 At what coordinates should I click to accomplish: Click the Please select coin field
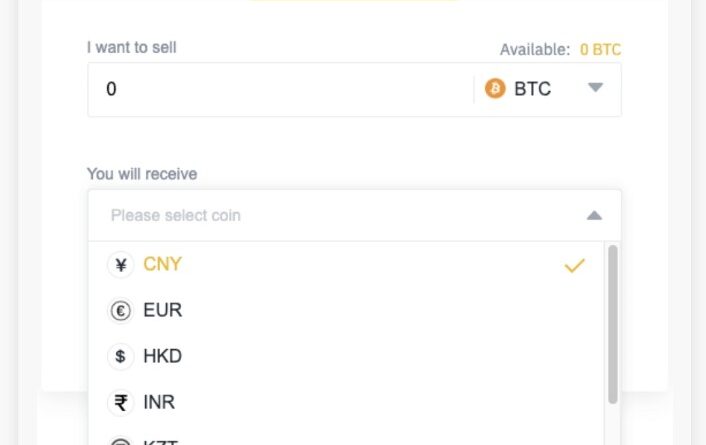[354, 215]
